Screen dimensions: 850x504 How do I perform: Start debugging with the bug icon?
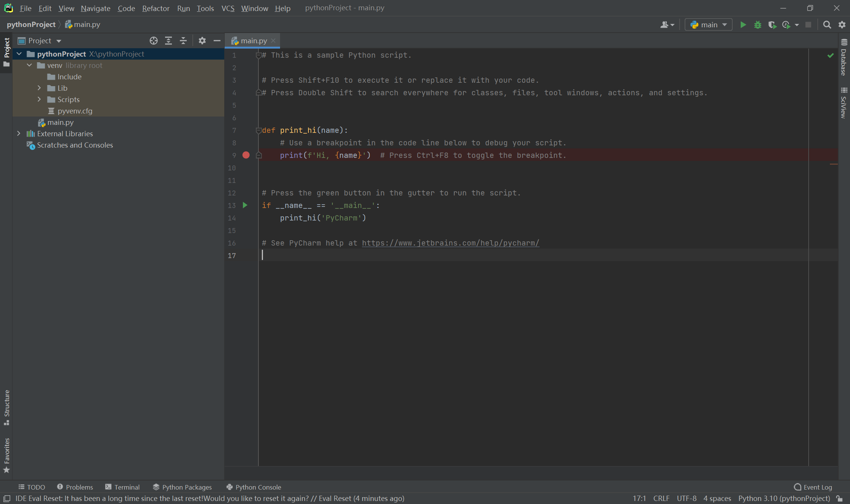pyautogui.click(x=757, y=25)
